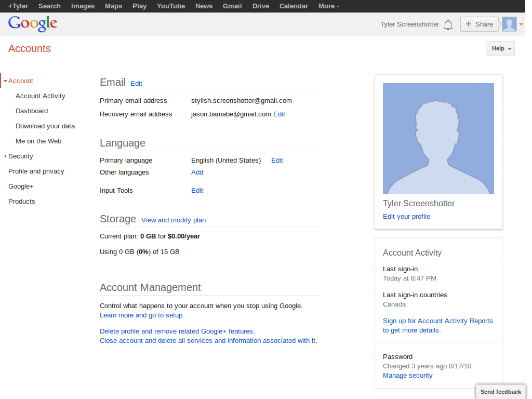Open Maps in the top bar

click(x=113, y=6)
